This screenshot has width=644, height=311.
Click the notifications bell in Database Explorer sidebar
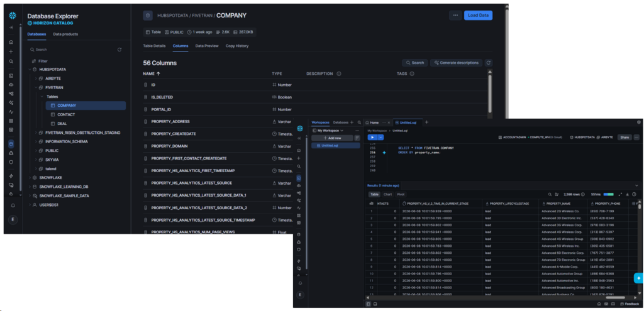click(13, 205)
